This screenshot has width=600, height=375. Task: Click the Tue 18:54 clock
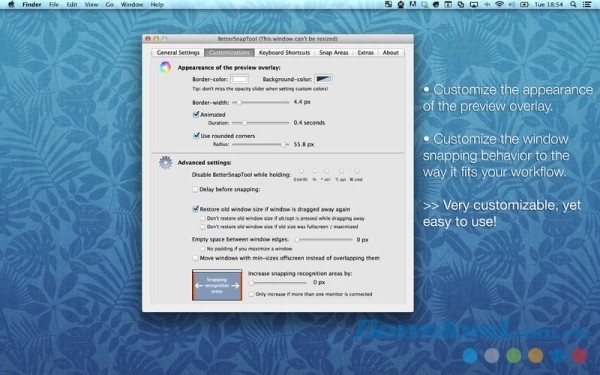pyautogui.click(x=548, y=5)
